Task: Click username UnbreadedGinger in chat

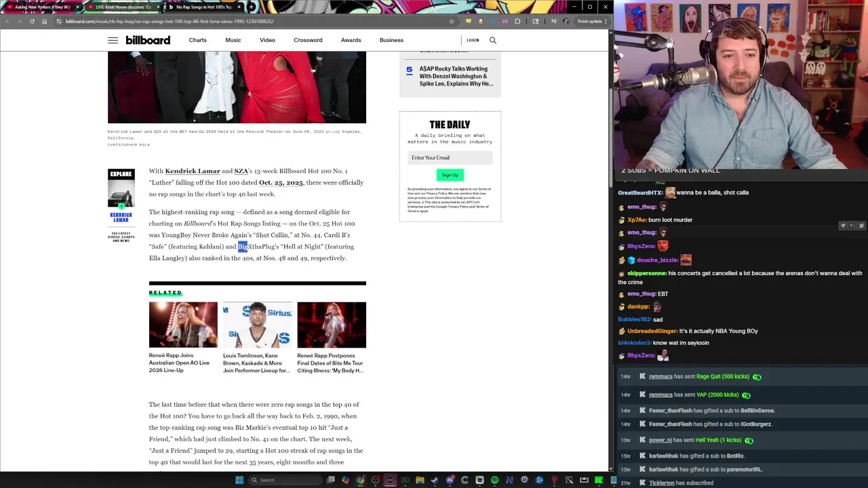Action: point(652,331)
